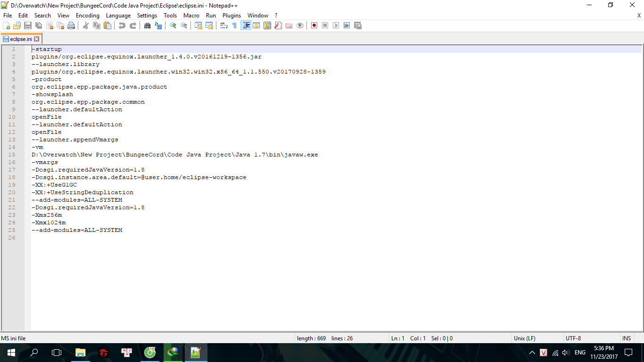Click the Ln : 1 status bar field
This screenshot has width=644, height=362.
[x=398, y=338]
